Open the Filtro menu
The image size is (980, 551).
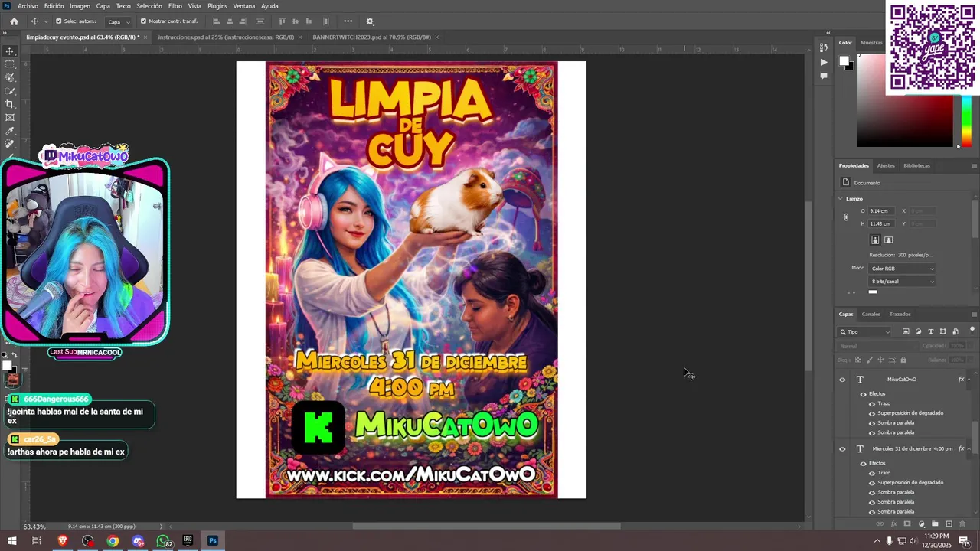175,6
